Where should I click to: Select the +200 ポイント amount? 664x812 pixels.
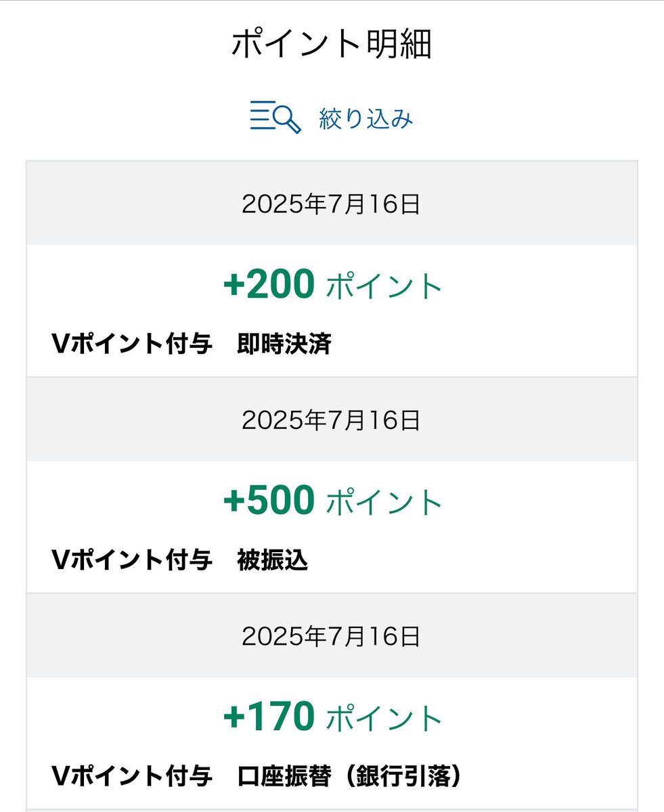pyautogui.click(x=332, y=285)
